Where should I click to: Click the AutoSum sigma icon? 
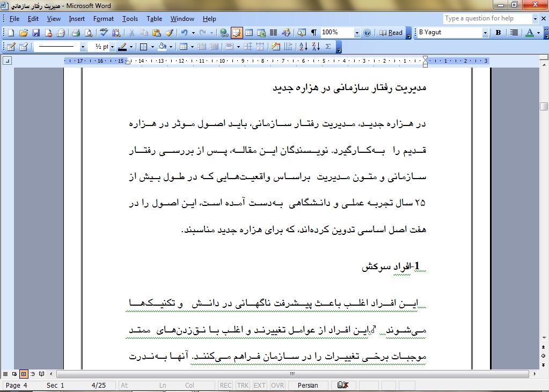tap(328, 47)
